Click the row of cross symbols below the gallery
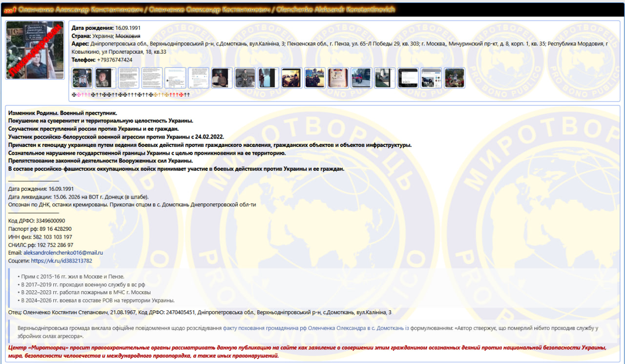625x364 pixels. [x=131, y=95]
